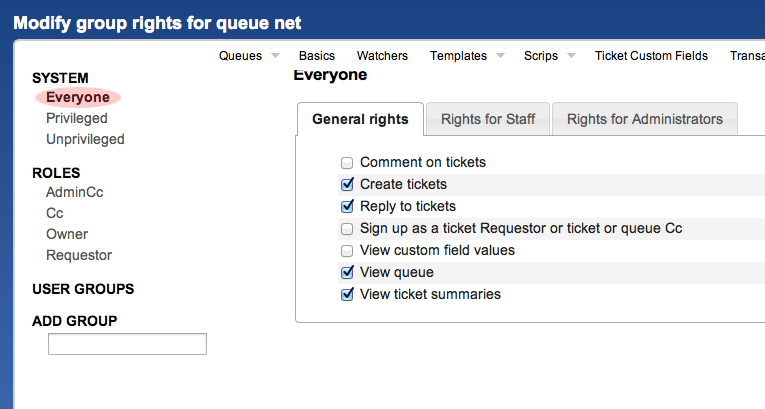Open the Templates dropdown arrow
Viewport: 765px width, 409px height.
click(x=500, y=56)
